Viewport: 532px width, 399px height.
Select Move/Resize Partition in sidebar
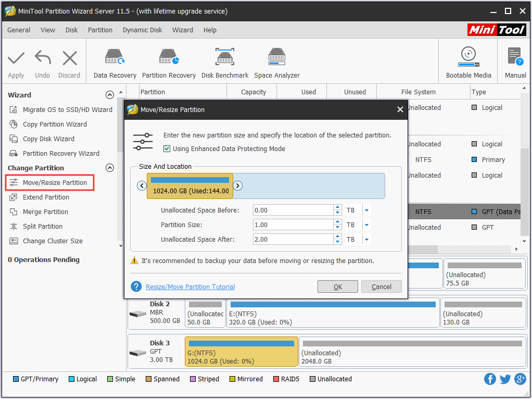click(49, 183)
